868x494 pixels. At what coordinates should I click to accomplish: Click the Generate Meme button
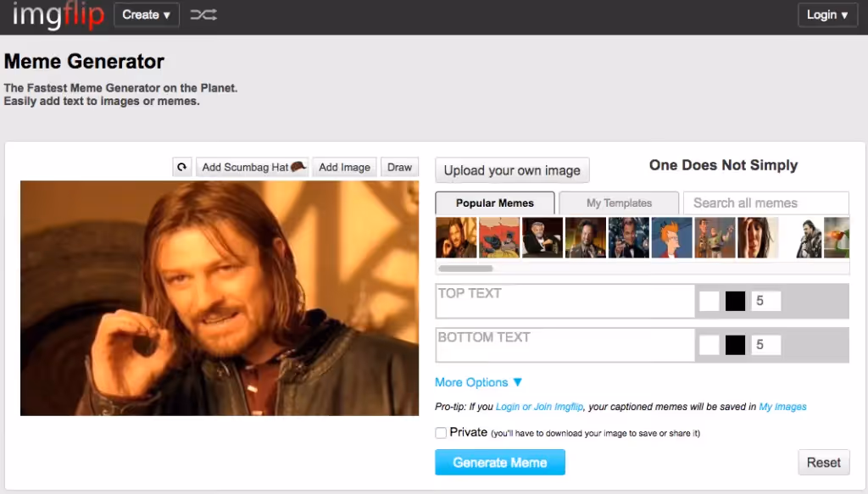click(500, 463)
